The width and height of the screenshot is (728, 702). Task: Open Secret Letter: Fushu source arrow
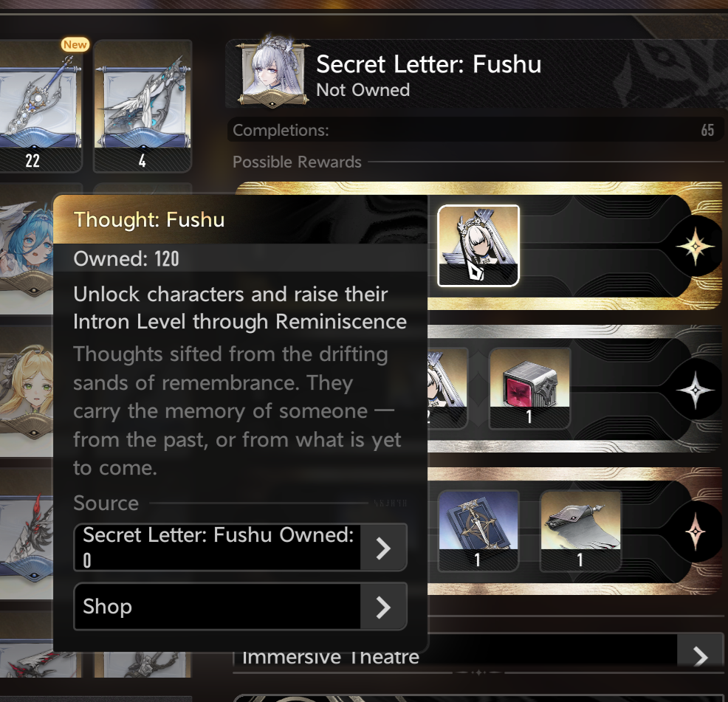[383, 548]
